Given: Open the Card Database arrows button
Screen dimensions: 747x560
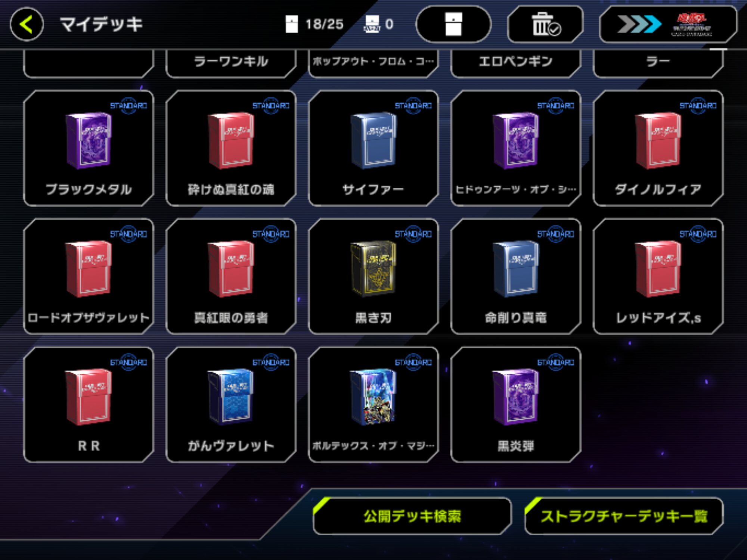Looking at the screenshot, I should point(668,24).
